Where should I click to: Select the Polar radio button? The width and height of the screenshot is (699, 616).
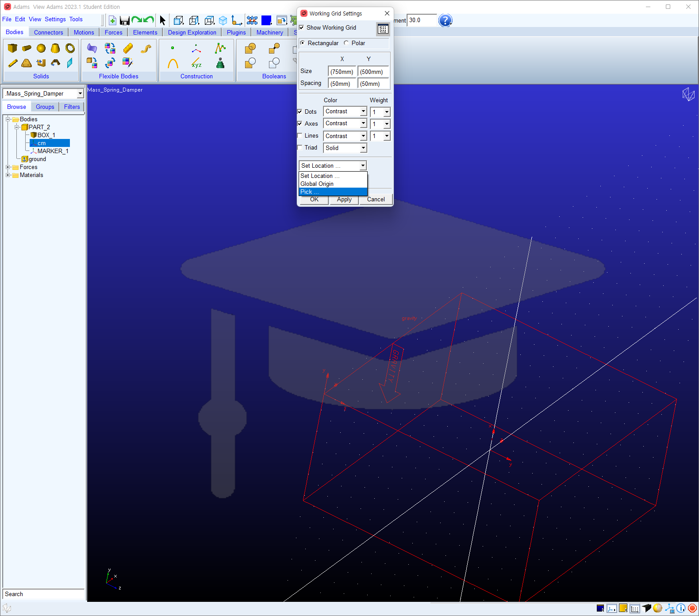pos(346,43)
